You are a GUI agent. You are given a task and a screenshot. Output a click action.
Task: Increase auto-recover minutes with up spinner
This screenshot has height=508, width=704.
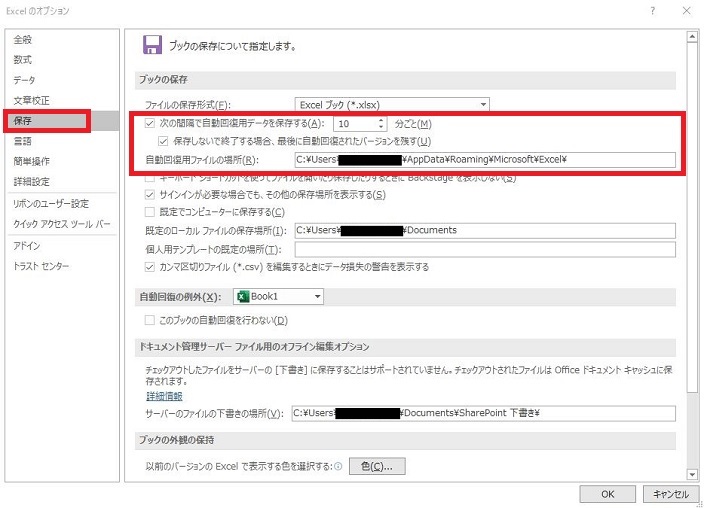[x=381, y=120]
